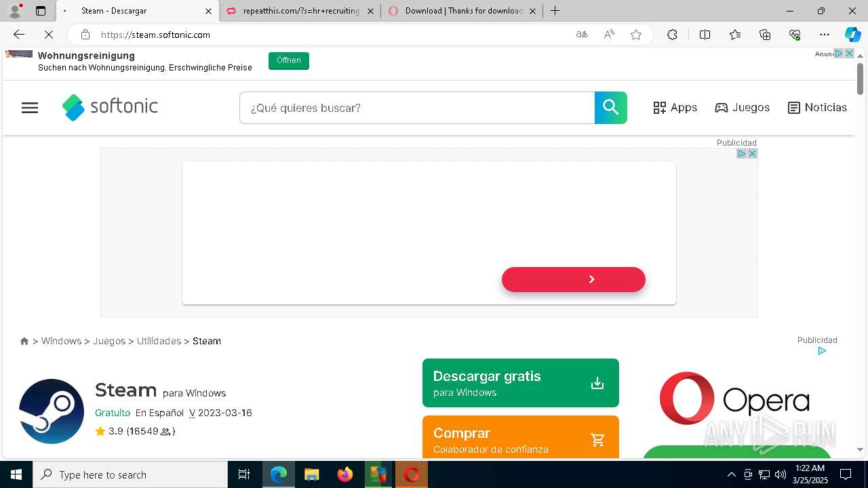The width and height of the screenshot is (868, 488).
Task: Open the Copilot sidebar
Action: [852, 35]
